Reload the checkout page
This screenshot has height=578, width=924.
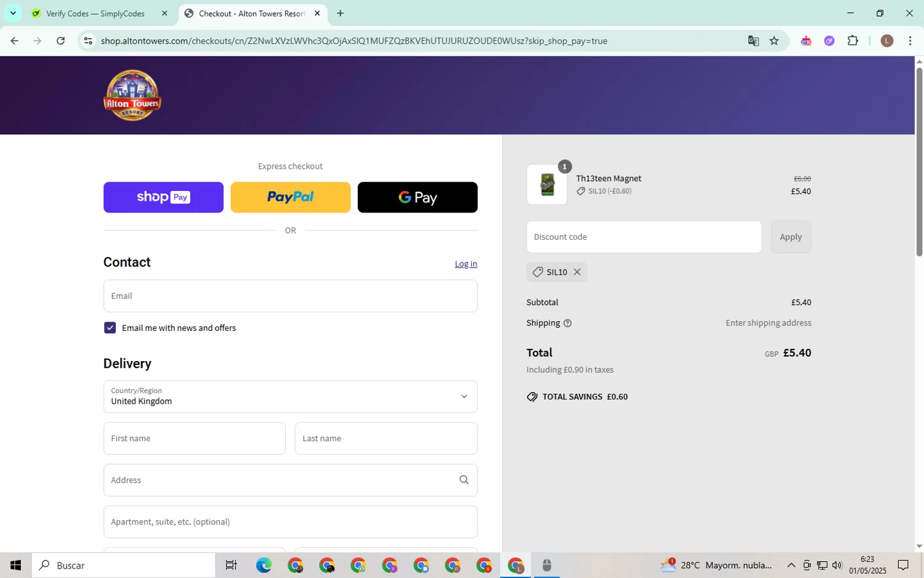pyautogui.click(x=60, y=41)
